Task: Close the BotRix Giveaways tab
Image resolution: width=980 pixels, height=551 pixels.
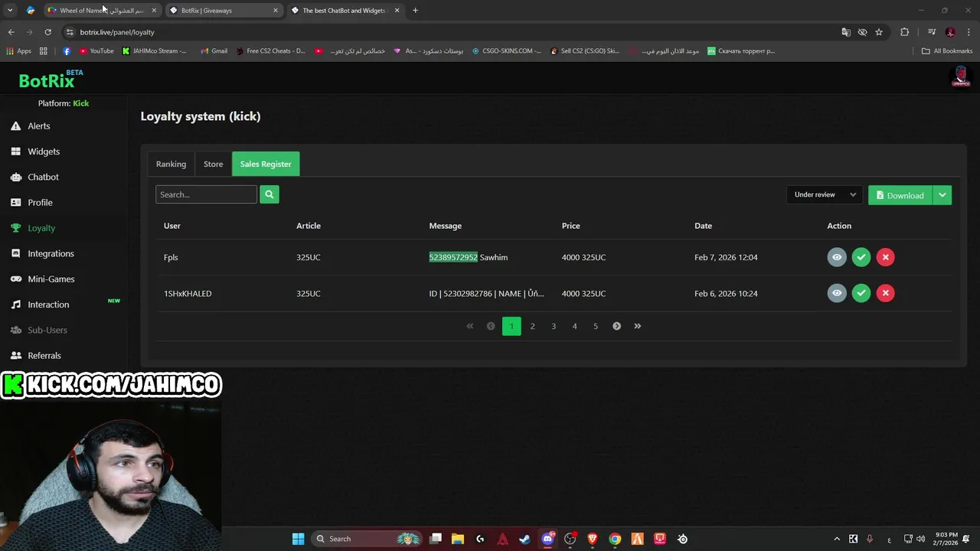Action: (x=276, y=11)
